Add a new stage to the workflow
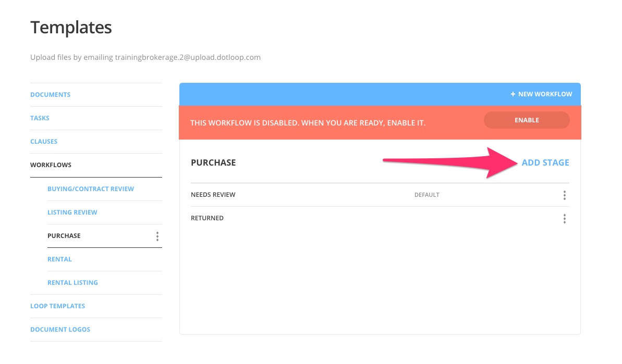This screenshot has height=364, width=622. tap(545, 162)
